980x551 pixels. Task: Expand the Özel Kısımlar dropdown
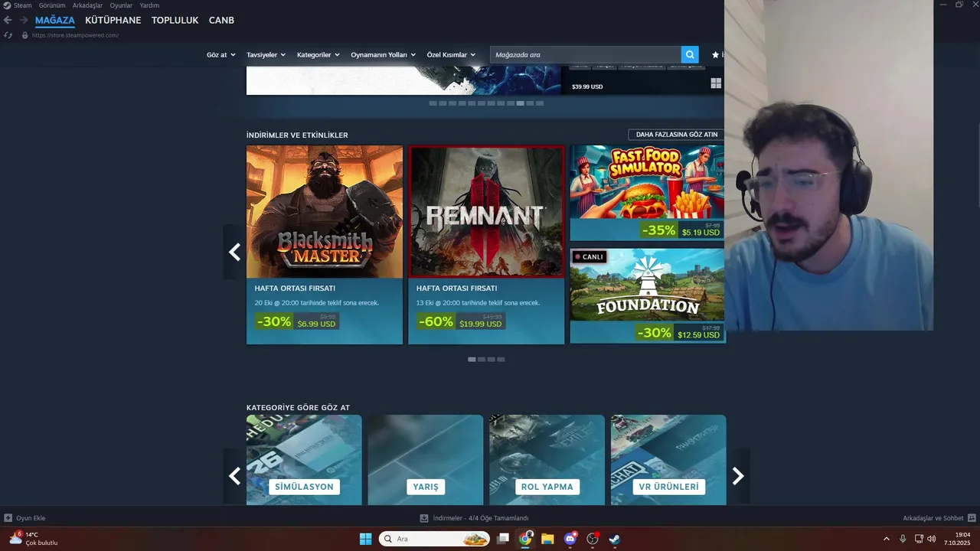click(x=451, y=54)
